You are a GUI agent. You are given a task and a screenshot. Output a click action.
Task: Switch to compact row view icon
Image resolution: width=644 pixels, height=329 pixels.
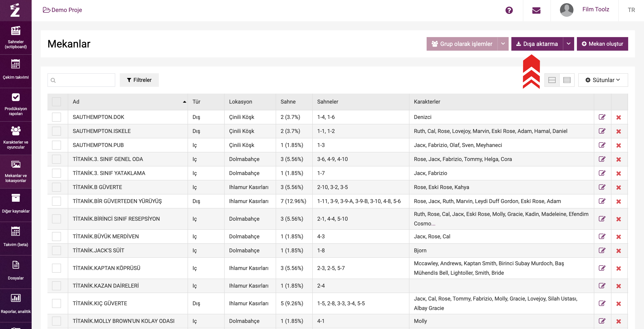[567, 80]
